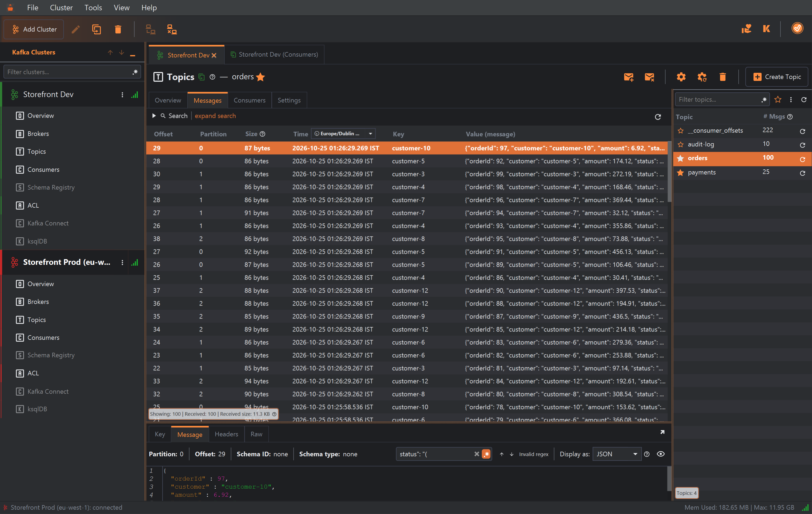
Task: Unstar the payments topic
Action: [x=680, y=172]
